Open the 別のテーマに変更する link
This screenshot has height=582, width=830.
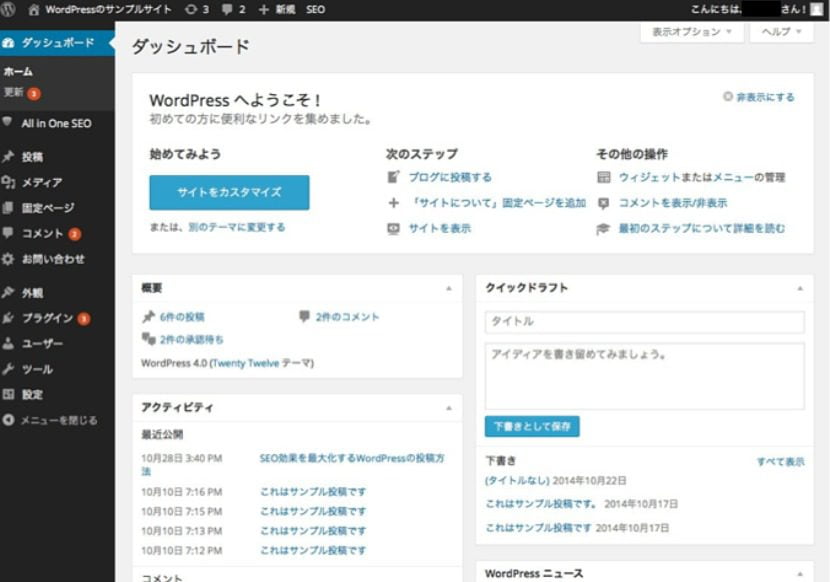[x=237, y=227]
